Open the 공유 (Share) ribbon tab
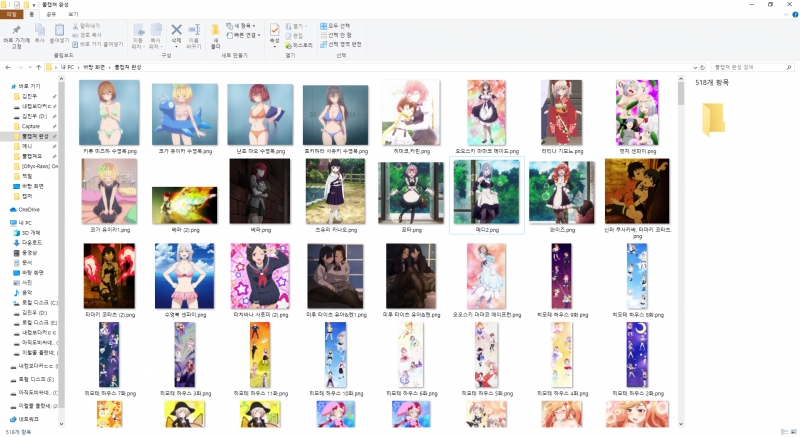This screenshot has width=800, height=437. click(x=52, y=14)
